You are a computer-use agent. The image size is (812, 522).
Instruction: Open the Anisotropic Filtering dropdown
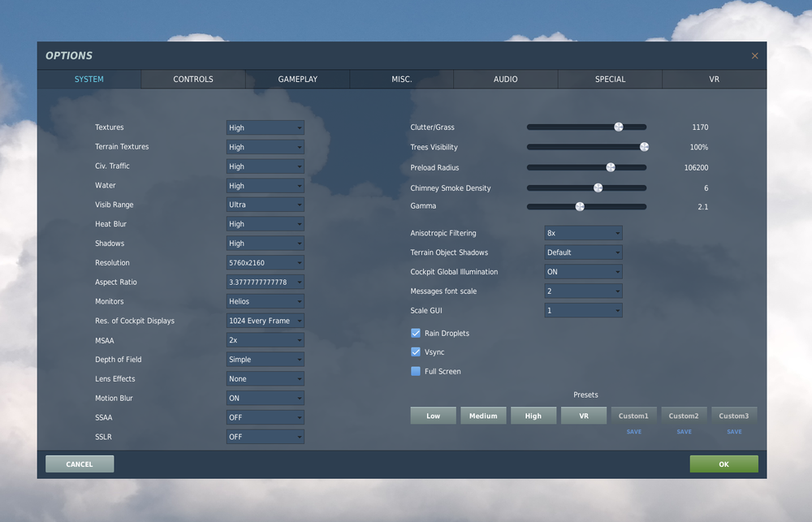pos(583,233)
